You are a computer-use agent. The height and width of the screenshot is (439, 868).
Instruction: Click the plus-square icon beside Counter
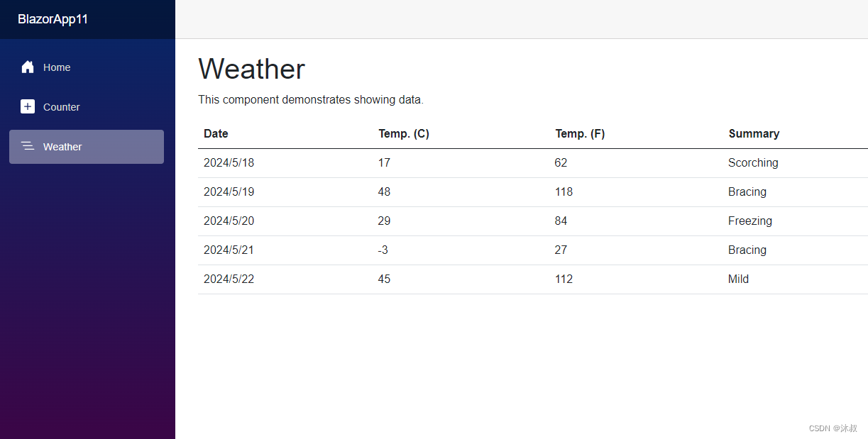coord(27,106)
